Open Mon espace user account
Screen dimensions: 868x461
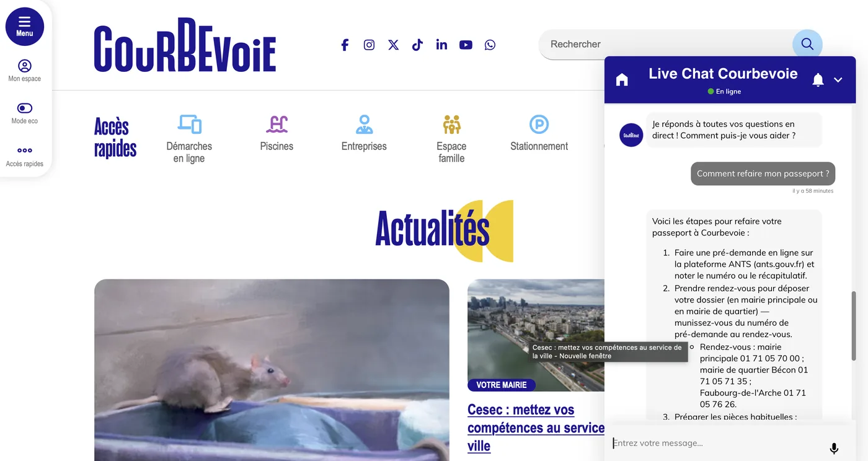coord(25,71)
